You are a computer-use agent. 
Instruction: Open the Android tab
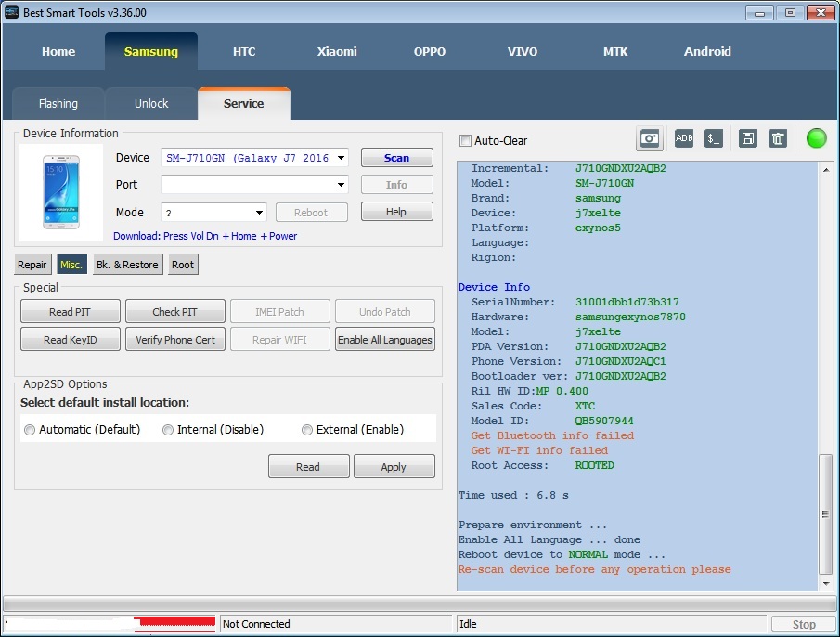point(707,51)
